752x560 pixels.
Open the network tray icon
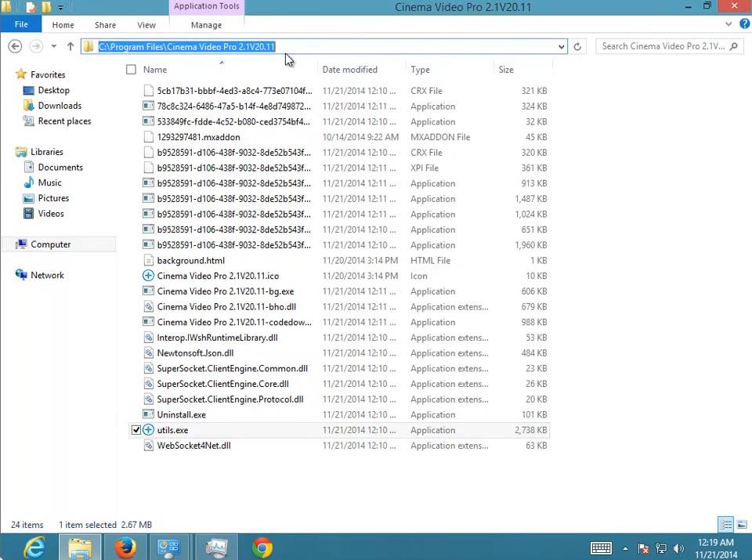tap(661, 548)
